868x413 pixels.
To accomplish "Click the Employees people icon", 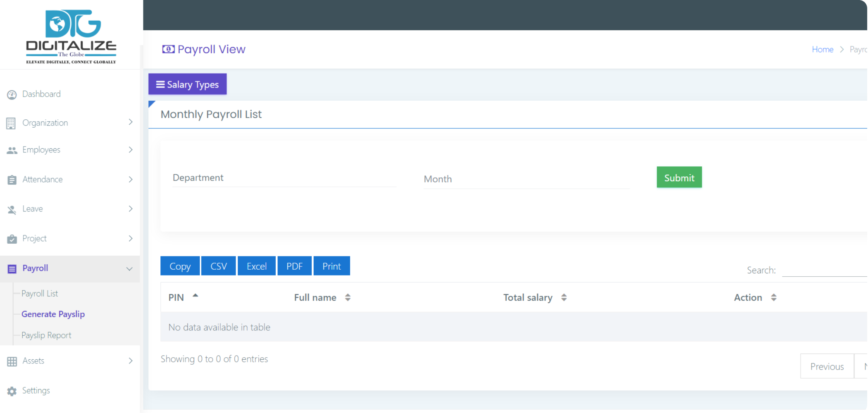I will [12, 150].
